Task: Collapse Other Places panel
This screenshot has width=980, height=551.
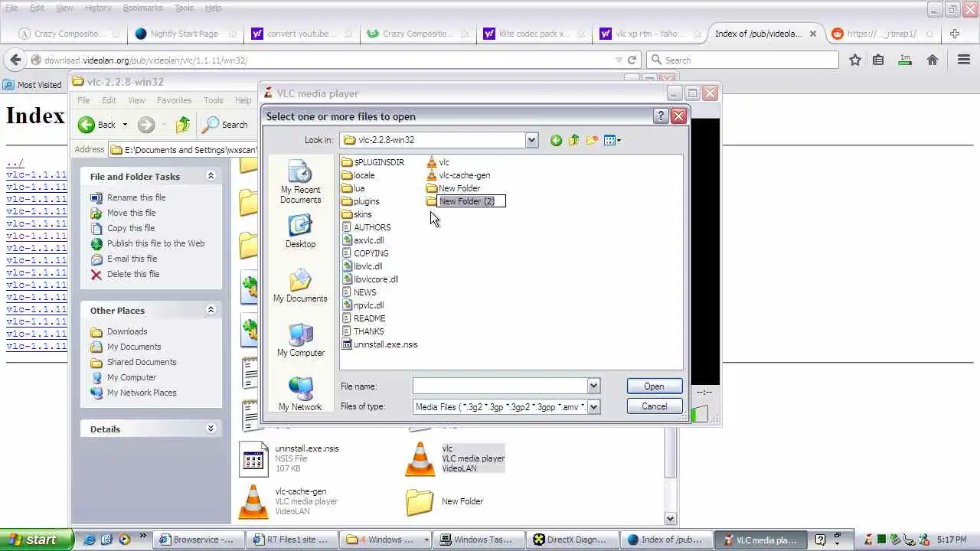Action: pos(211,310)
